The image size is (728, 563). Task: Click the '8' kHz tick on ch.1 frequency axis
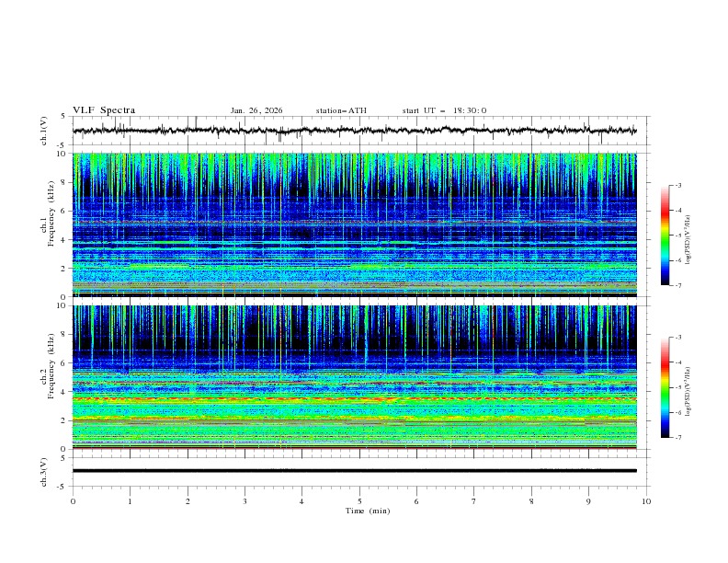point(65,182)
